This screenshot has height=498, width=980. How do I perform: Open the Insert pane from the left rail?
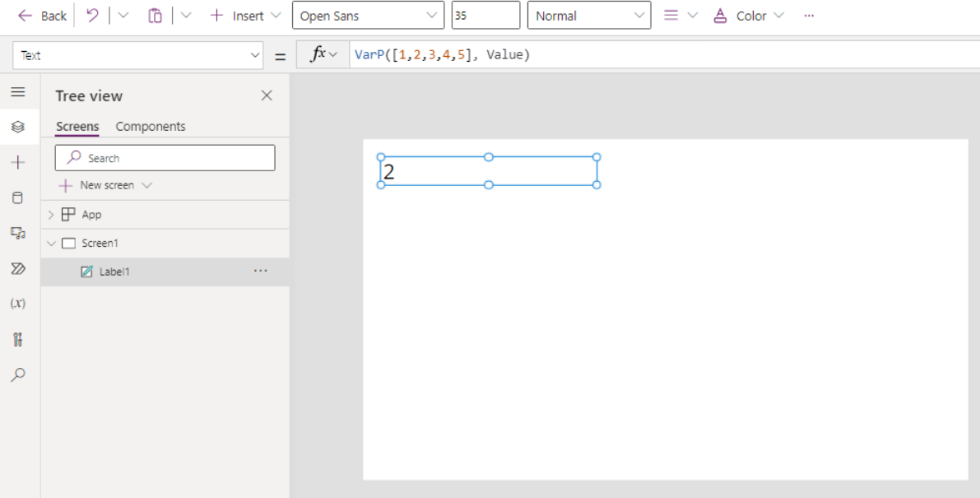point(18,161)
